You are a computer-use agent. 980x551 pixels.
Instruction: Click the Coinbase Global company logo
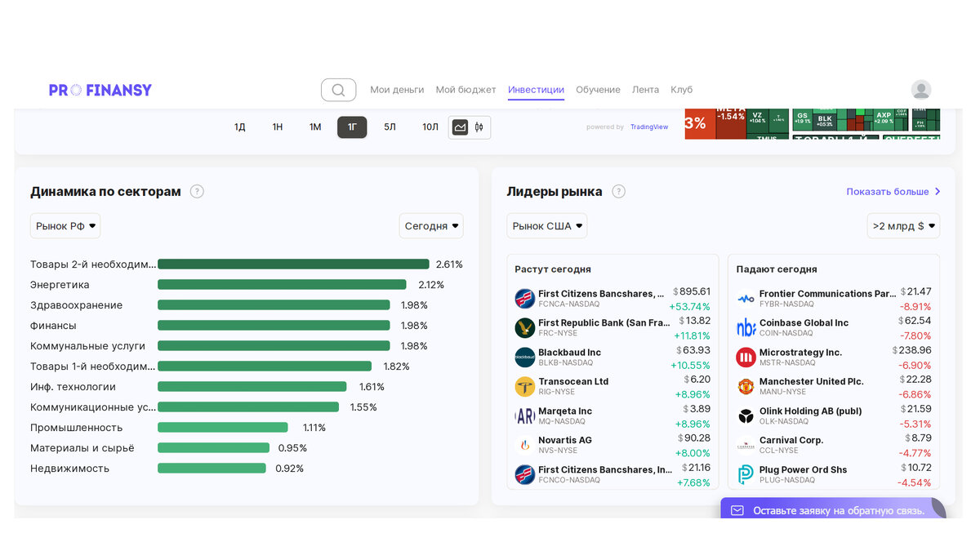(745, 327)
